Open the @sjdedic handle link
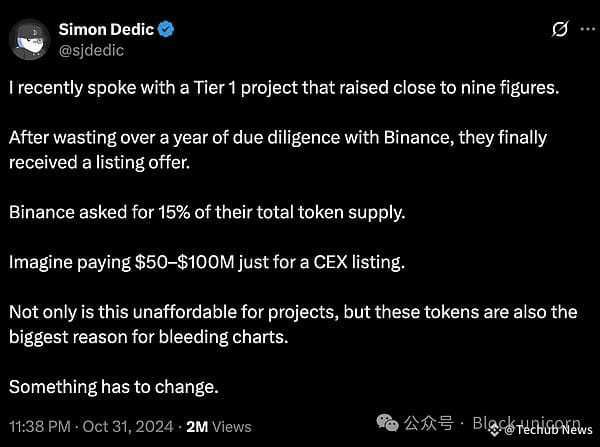This screenshot has width=600, height=447. (91, 51)
